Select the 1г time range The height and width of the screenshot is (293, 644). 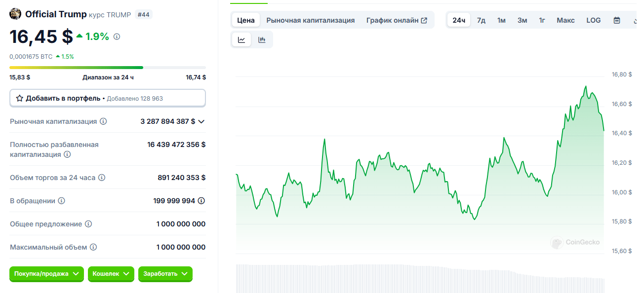pos(542,20)
